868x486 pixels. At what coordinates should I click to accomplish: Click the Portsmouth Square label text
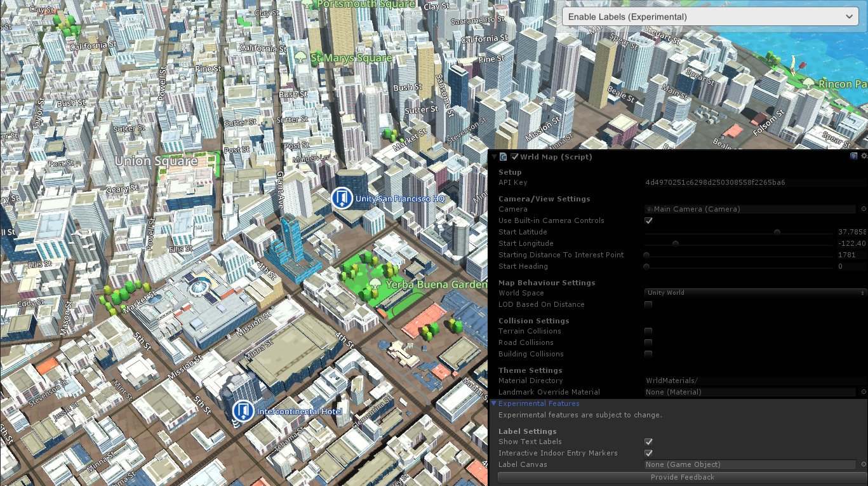[366, 4]
